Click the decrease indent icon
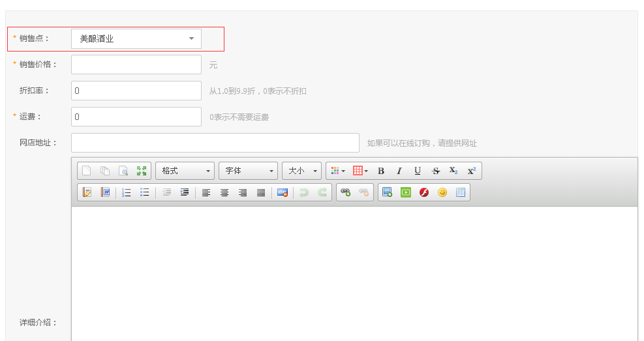644x341 pixels. [166, 192]
